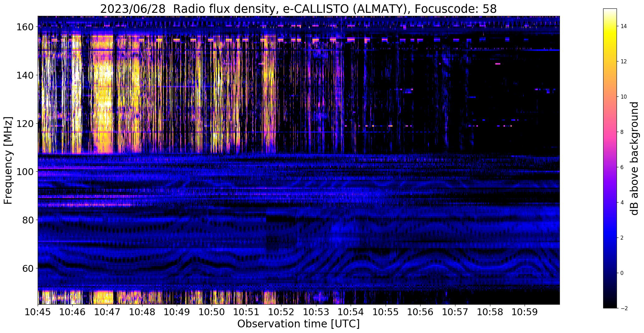Screen dimensions: 644x333
Task: Click the colorbar tick label 10
Action: click(624, 97)
